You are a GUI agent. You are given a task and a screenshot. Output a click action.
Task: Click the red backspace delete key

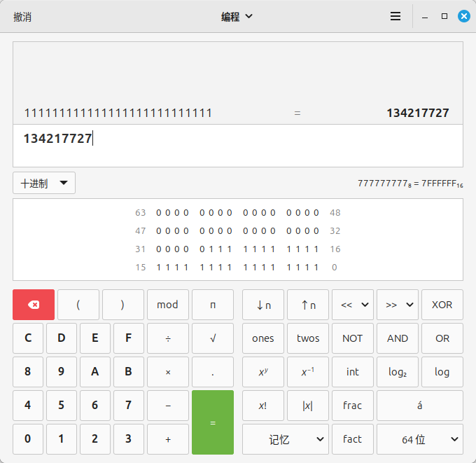(34, 305)
